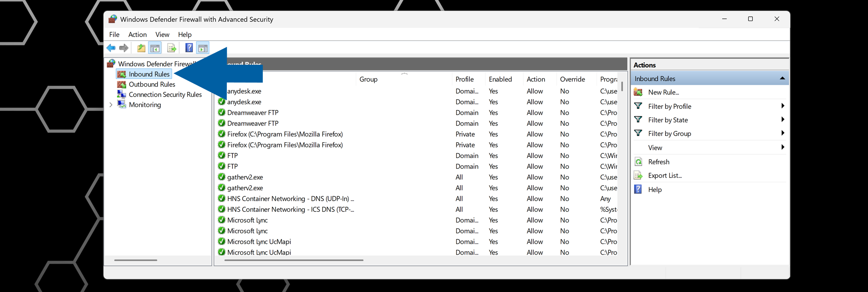
Task: Click Export List... action label
Action: pyautogui.click(x=665, y=176)
